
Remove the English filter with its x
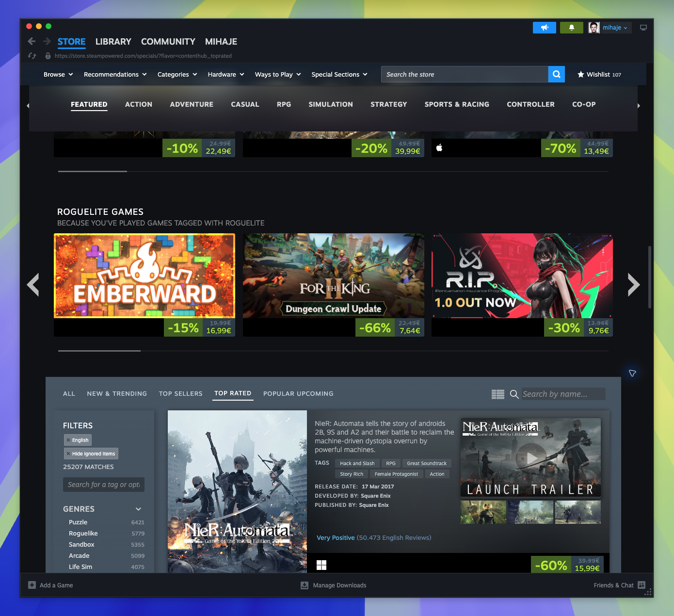[x=68, y=440]
